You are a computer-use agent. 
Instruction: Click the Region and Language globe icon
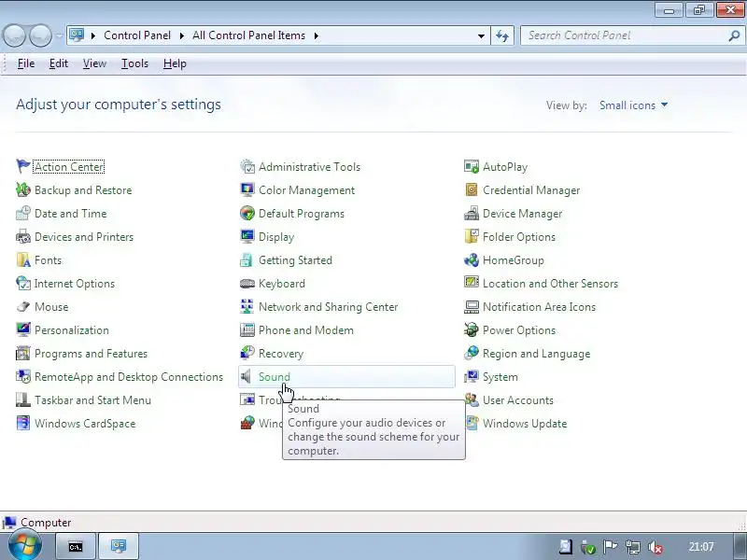472,353
